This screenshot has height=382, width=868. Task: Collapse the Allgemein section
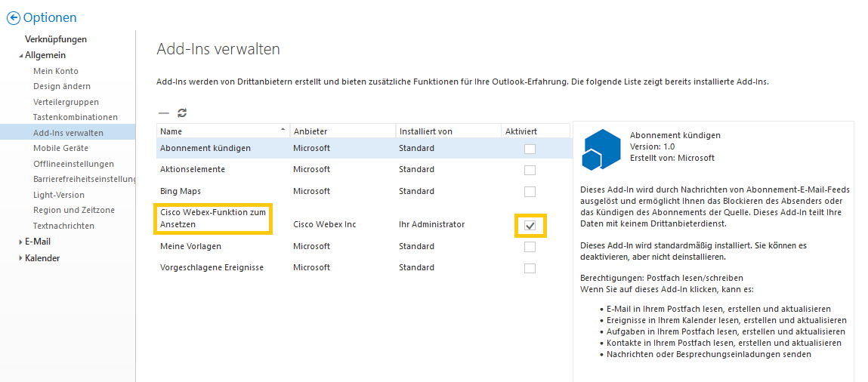pyautogui.click(x=20, y=55)
